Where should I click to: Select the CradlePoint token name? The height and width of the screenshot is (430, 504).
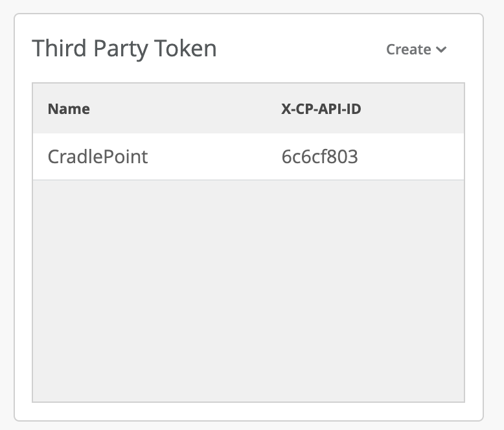tap(98, 157)
